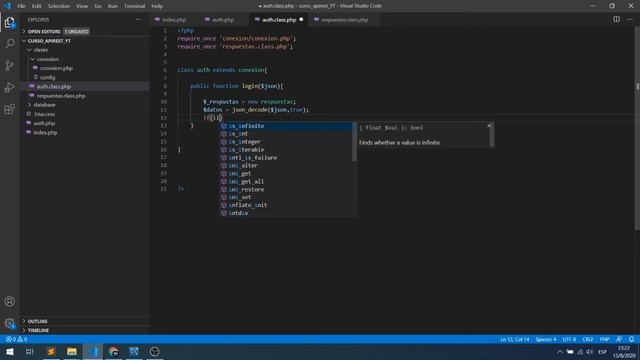Open editor More Actions ellipsis
The height and width of the screenshot is (360, 640).
630,19
